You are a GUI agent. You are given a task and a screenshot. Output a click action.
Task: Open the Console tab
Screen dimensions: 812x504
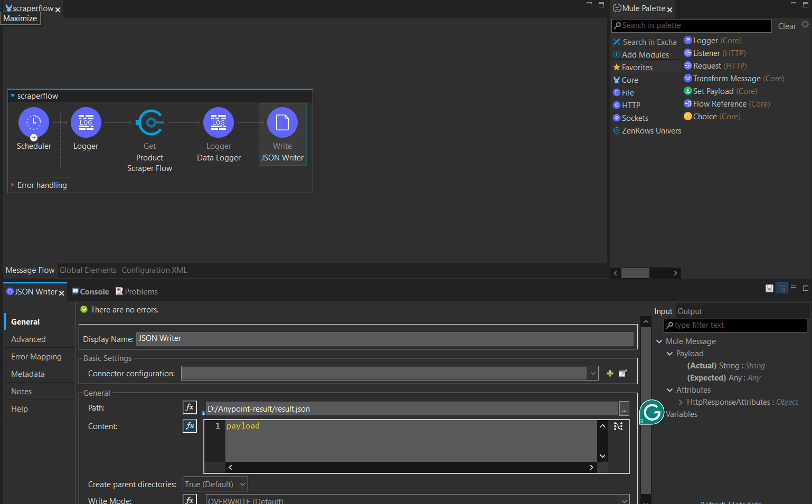click(x=90, y=292)
